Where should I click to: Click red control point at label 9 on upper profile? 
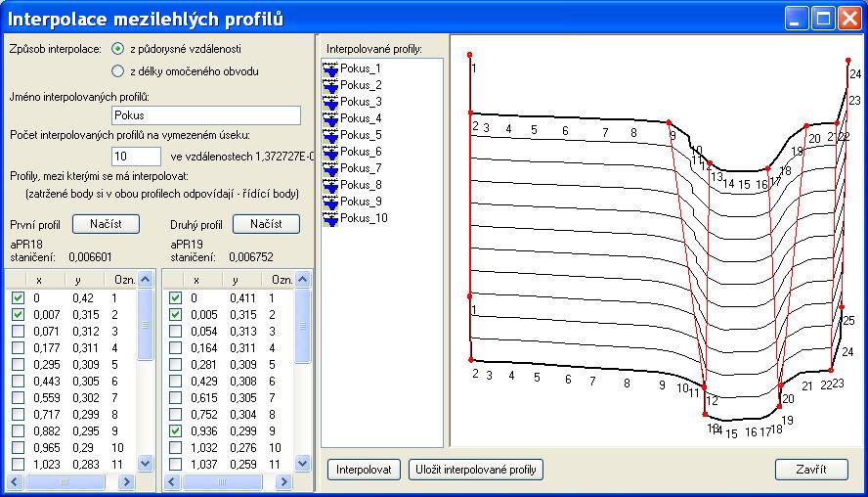click(669, 122)
